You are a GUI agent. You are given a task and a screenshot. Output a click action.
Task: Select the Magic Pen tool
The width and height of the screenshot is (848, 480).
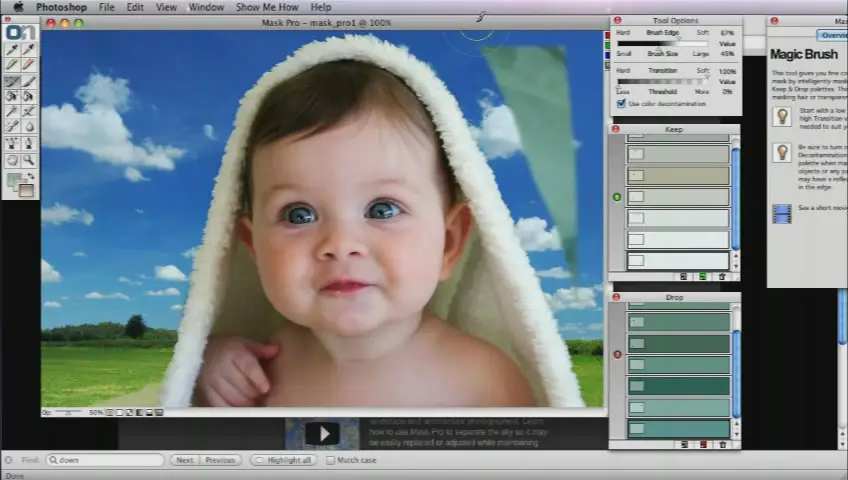(x=12, y=144)
